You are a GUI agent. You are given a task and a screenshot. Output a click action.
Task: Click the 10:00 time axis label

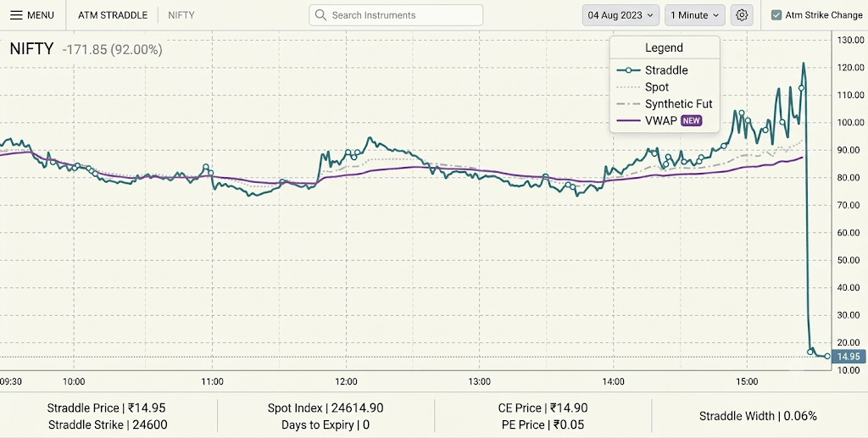(x=74, y=381)
